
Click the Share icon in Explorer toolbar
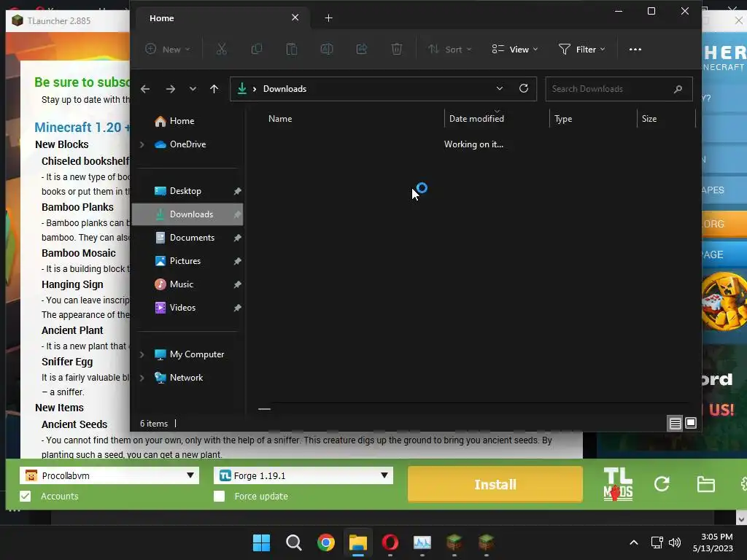coord(362,49)
